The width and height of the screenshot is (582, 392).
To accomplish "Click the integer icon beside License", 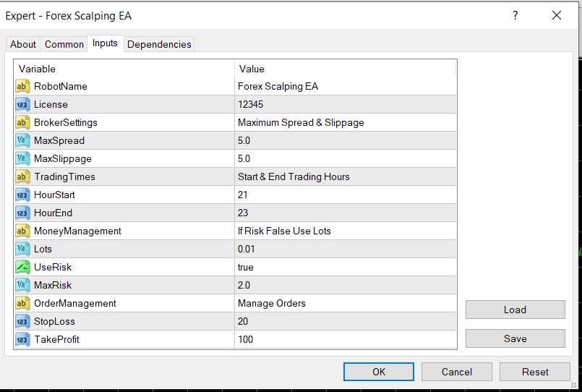I will pos(22,105).
